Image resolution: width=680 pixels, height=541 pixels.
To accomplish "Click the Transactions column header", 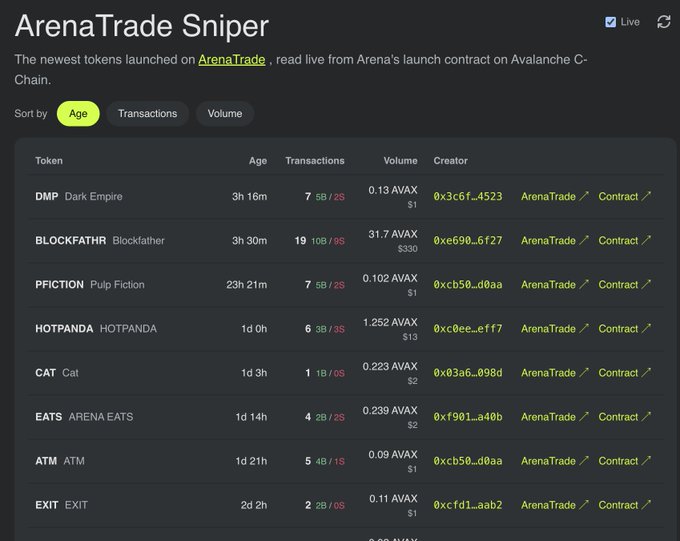I will click(x=315, y=161).
